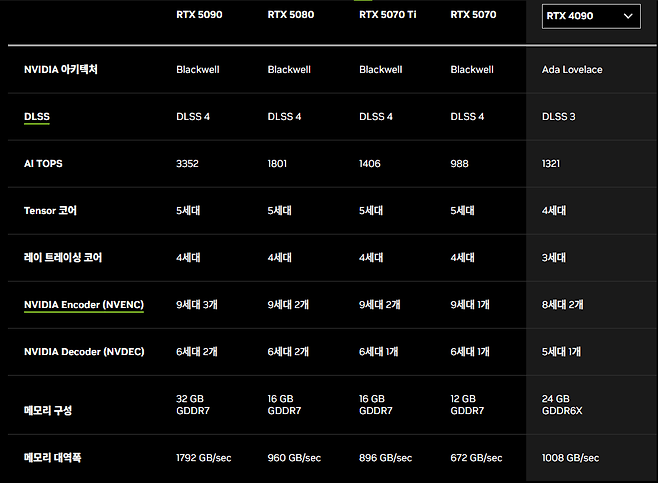Image resolution: width=658 pixels, height=483 pixels.
Task: Click the 3352 AI TOPS value
Action: coord(189,163)
